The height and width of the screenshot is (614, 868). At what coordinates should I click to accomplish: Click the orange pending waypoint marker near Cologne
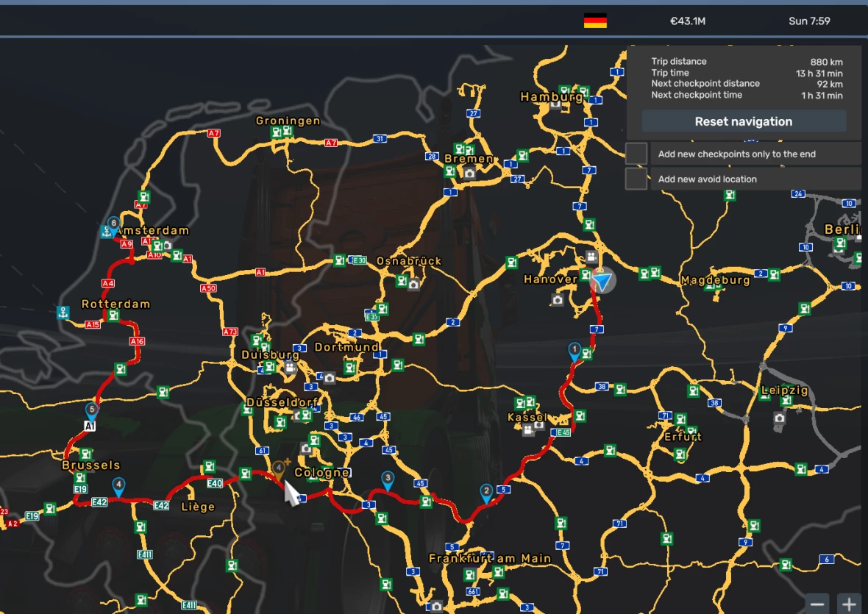click(x=279, y=468)
